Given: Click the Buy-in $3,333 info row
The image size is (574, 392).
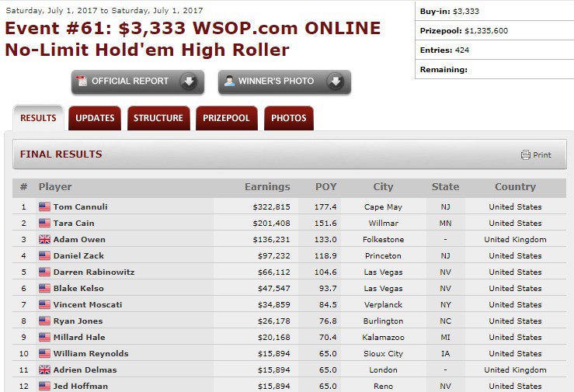Looking at the screenshot, I should click(495, 12).
